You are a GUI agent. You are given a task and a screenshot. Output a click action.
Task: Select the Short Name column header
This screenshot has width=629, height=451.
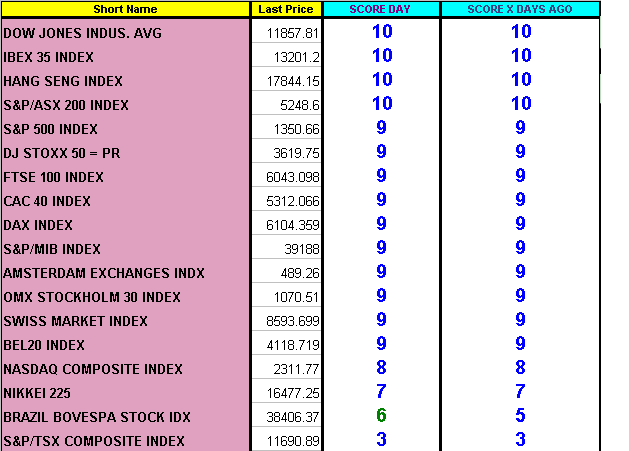(125, 9)
